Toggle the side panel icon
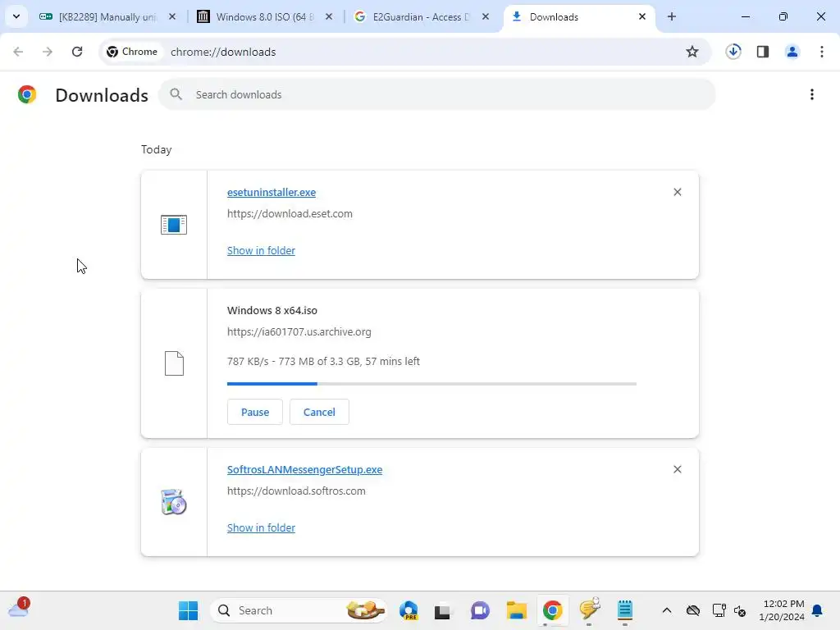Viewport: 840px width, 630px height. pyautogui.click(x=763, y=52)
